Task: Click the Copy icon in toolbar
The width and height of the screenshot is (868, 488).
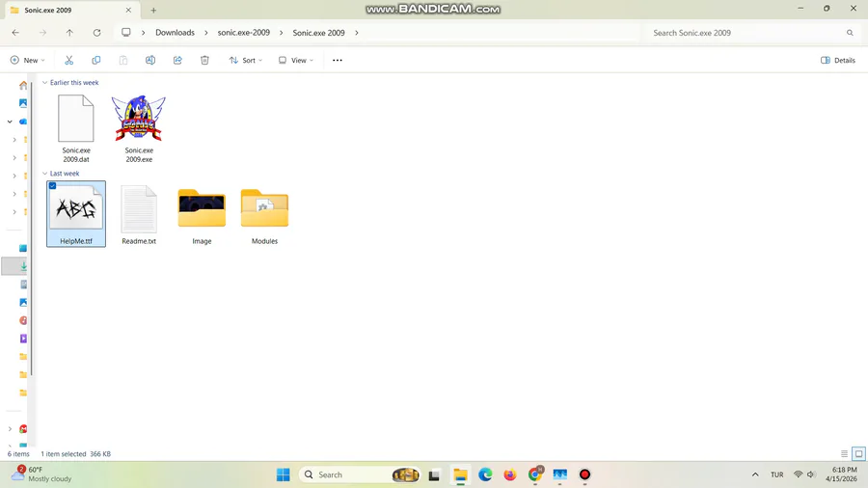Action: (x=95, y=61)
